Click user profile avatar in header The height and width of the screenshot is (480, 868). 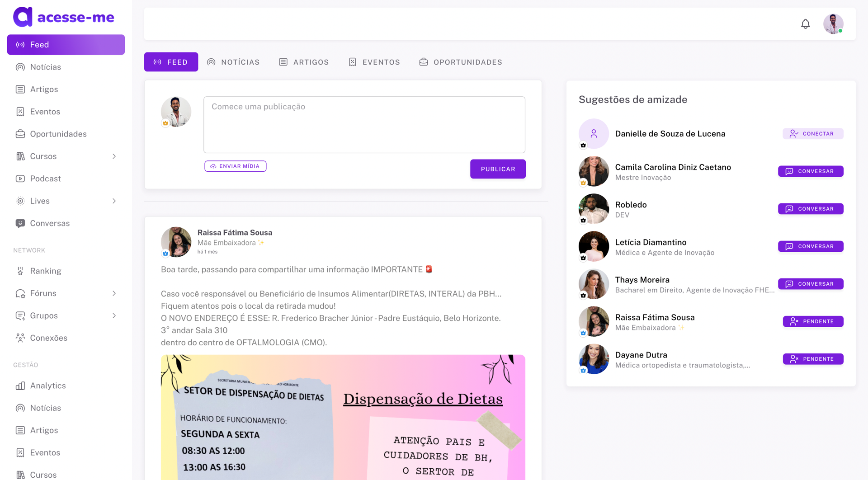click(x=833, y=24)
